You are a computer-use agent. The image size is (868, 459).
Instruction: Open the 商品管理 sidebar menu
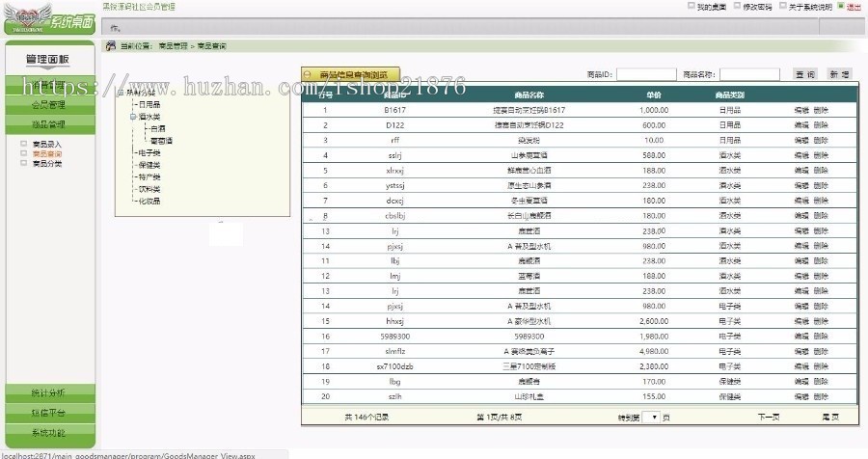(x=50, y=124)
